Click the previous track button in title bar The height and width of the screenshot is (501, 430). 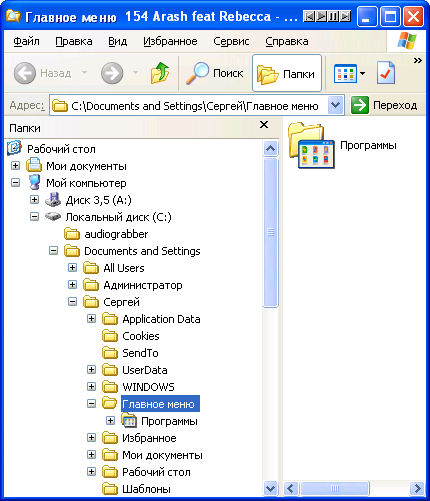pos(309,16)
